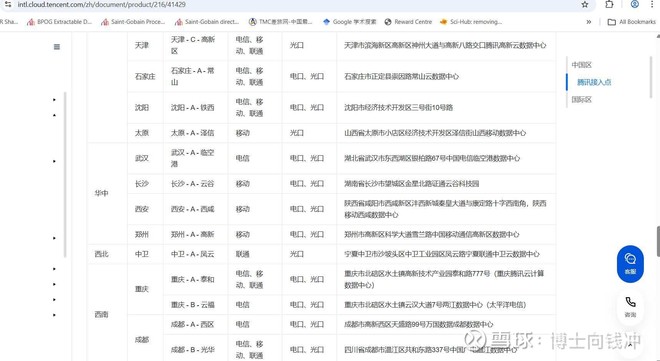Image resolution: width=660 pixels, height=361 pixels.
Task: Open the All Bookmarks folder
Action: pos(631,22)
